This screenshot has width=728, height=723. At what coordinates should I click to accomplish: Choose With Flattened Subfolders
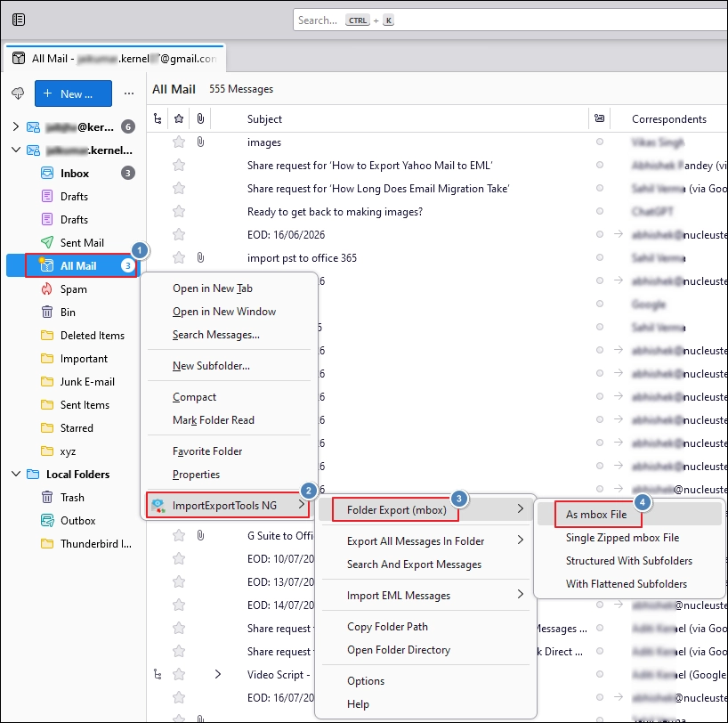tap(626, 583)
